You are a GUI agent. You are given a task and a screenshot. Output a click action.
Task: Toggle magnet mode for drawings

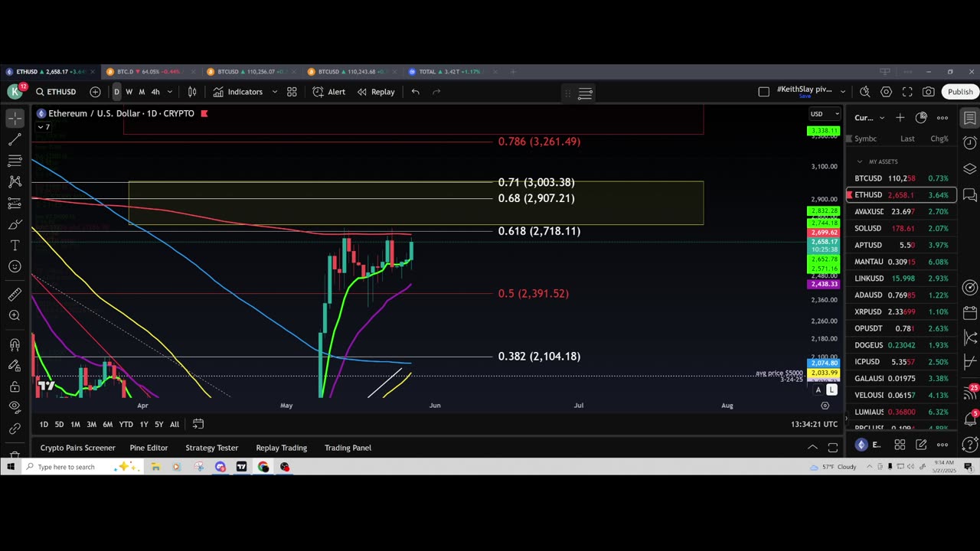[x=15, y=344]
